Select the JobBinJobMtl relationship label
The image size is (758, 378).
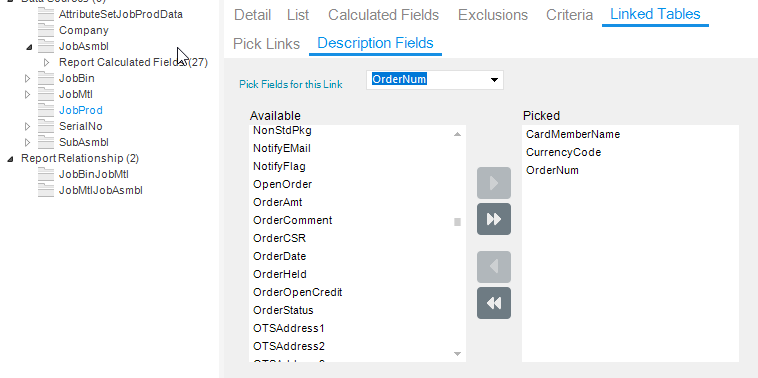coord(93,174)
